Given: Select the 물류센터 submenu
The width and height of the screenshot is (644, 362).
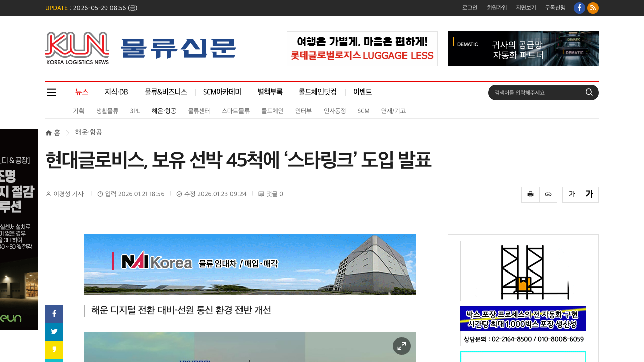Looking at the screenshot, I should click(199, 111).
